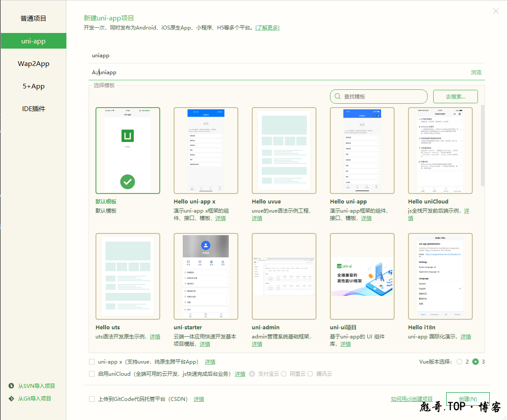Screen dimensions: 507x420
Task: Click 从Git导入项目 link
Action: [35, 399]
